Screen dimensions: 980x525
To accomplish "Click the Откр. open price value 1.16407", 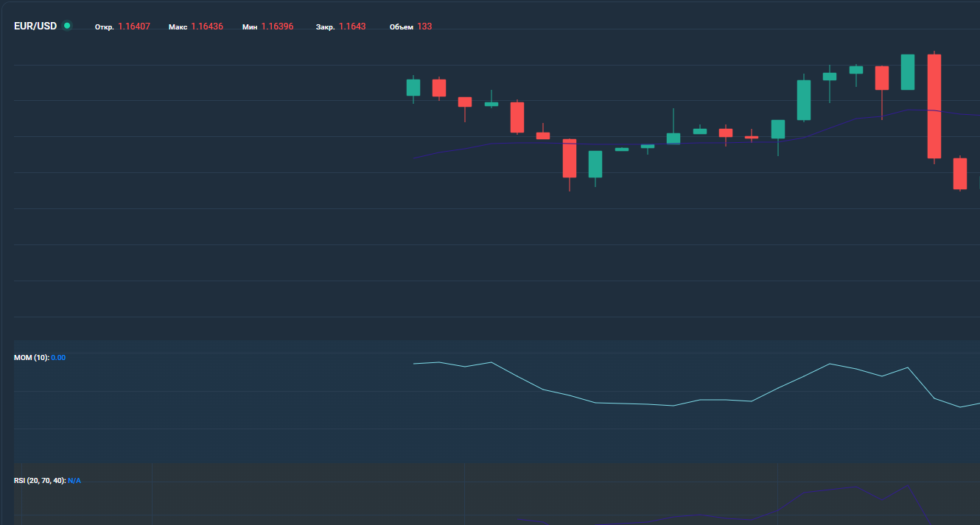I will pyautogui.click(x=134, y=27).
